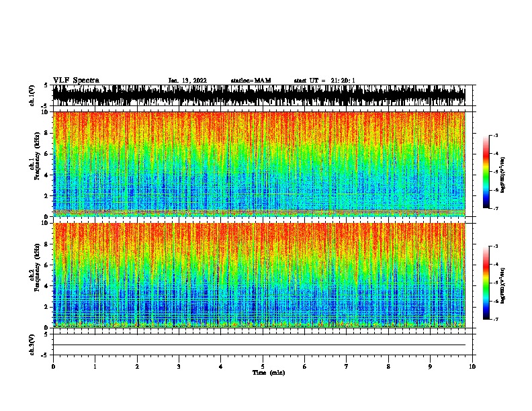
Task: Click the time axis tick label "0"
Action: [x=53, y=367]
